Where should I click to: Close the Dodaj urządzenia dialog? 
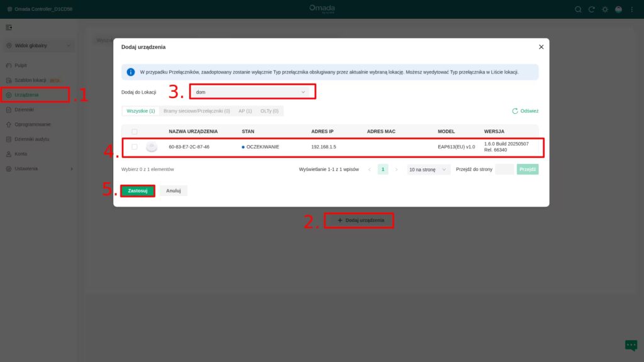(x=541, y=47)
